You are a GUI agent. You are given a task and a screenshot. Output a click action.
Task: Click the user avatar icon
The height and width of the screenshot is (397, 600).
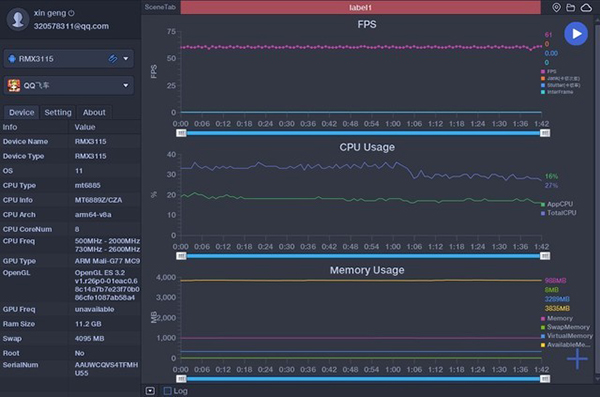[x=18, y=19]
